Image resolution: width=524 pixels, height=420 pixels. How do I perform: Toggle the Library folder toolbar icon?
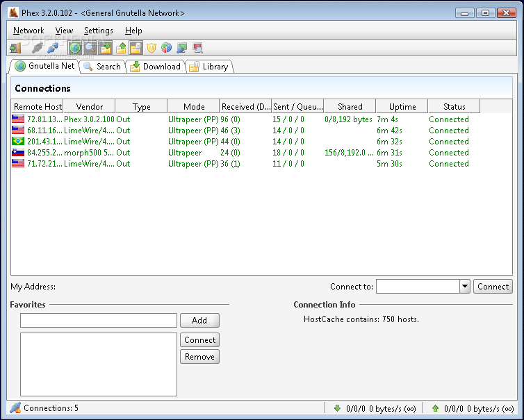(136, 48)
